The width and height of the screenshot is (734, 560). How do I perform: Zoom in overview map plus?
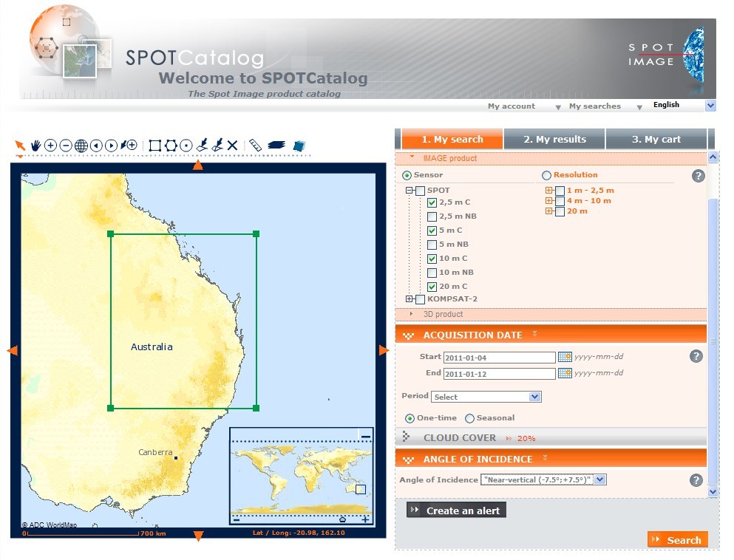(365, 519)
